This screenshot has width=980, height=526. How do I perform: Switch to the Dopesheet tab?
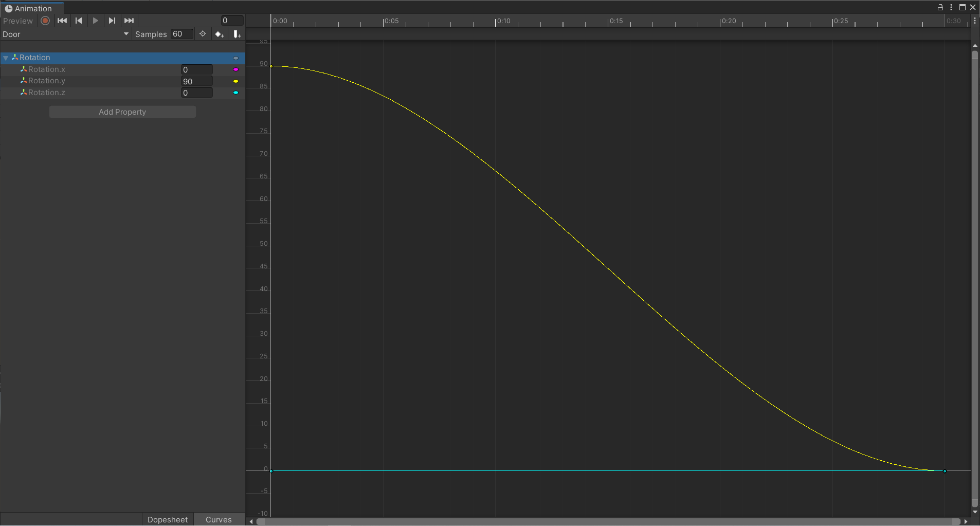click(167, 519)
